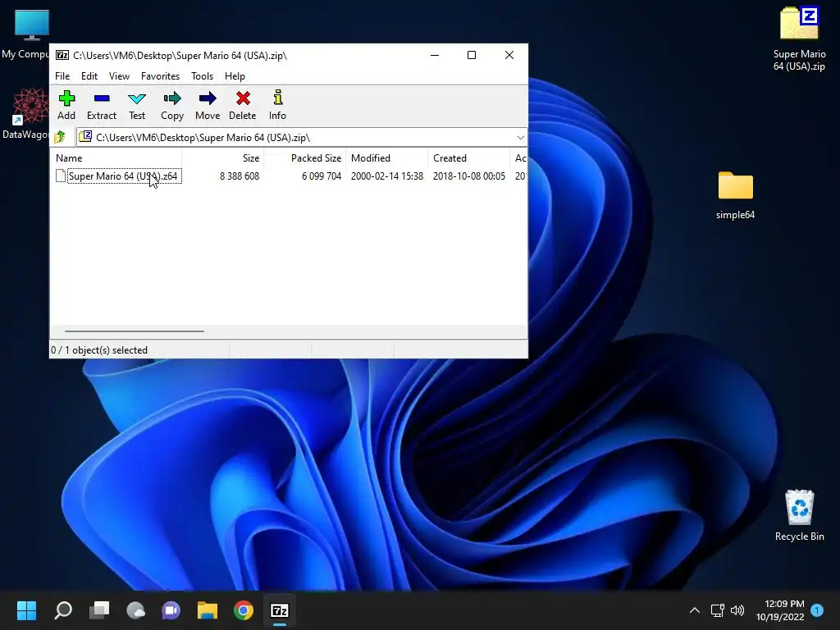Image resolution: width=840 pixels, height=630 pixels.
Task: Sort by Packed Size column header
Action: point(305,158)
